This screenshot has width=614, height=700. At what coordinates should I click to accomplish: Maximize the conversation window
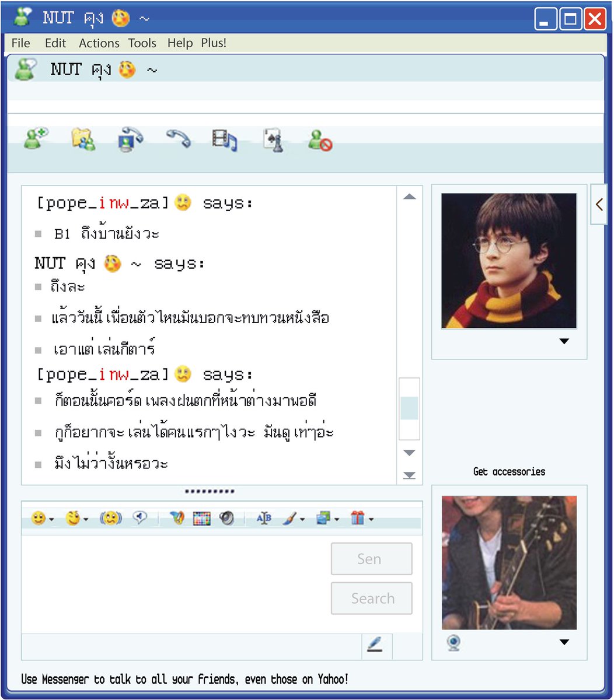click(x=570, y=19)
